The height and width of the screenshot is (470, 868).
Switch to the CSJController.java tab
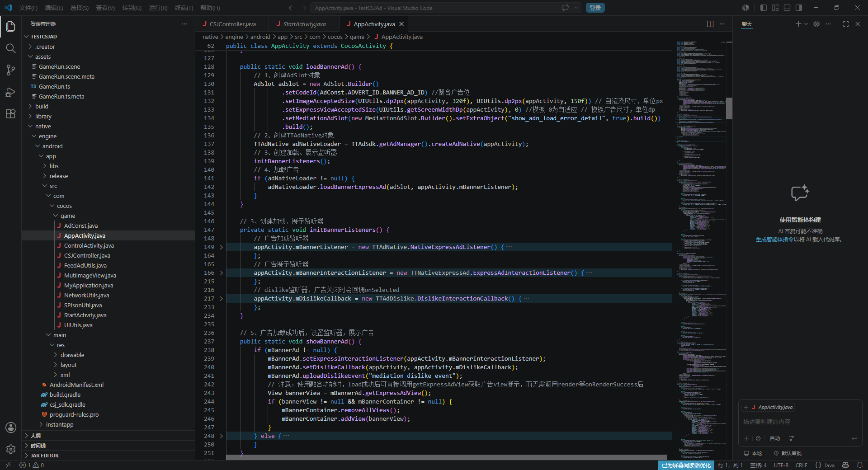click(232, 24)
